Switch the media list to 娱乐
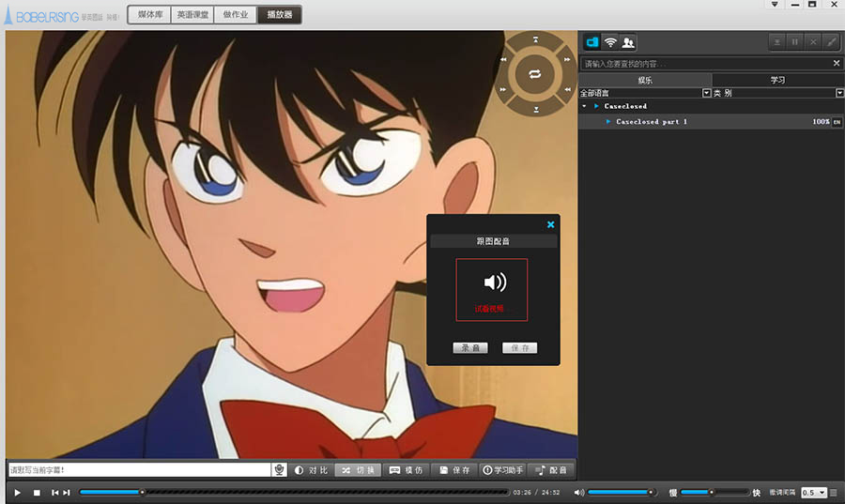This screenshot has height=504, width=845. point(645,80)
